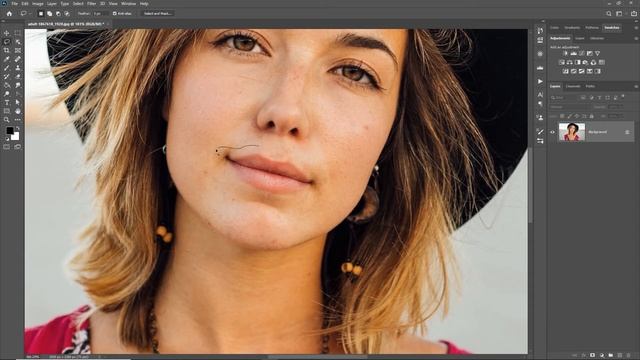Toggle filter for type layers

pyautogui.click(x=599, y=98)
